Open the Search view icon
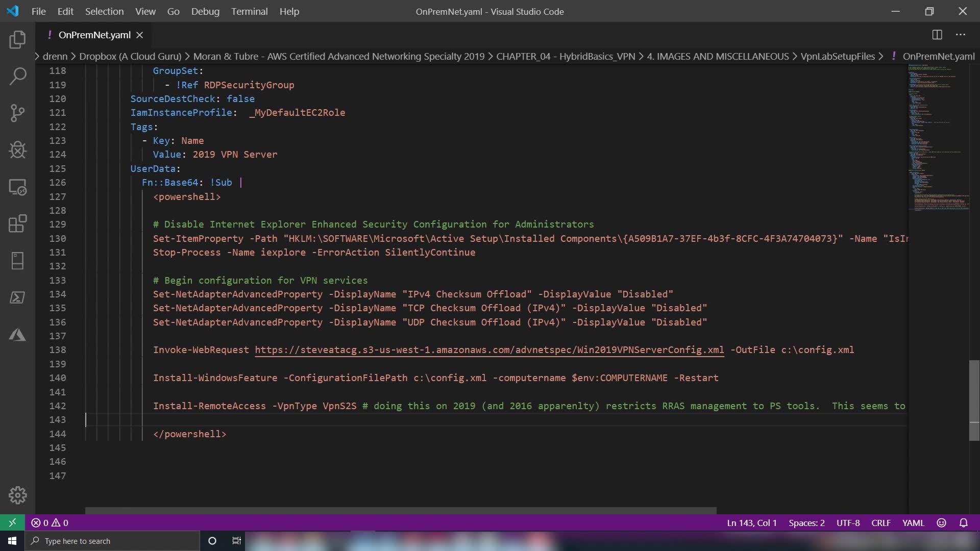Viewport: 980px width, 551px height. coord(17,77)
